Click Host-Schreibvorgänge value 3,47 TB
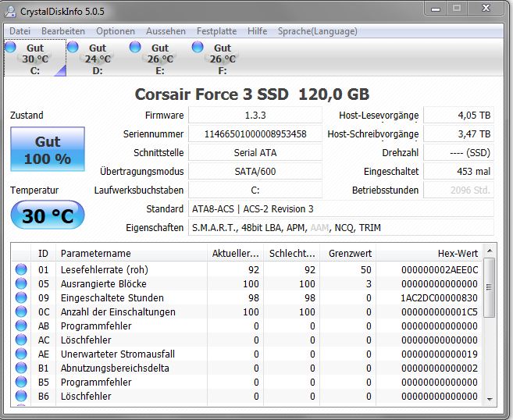This screenshot has height=420, width=513. 458,133
